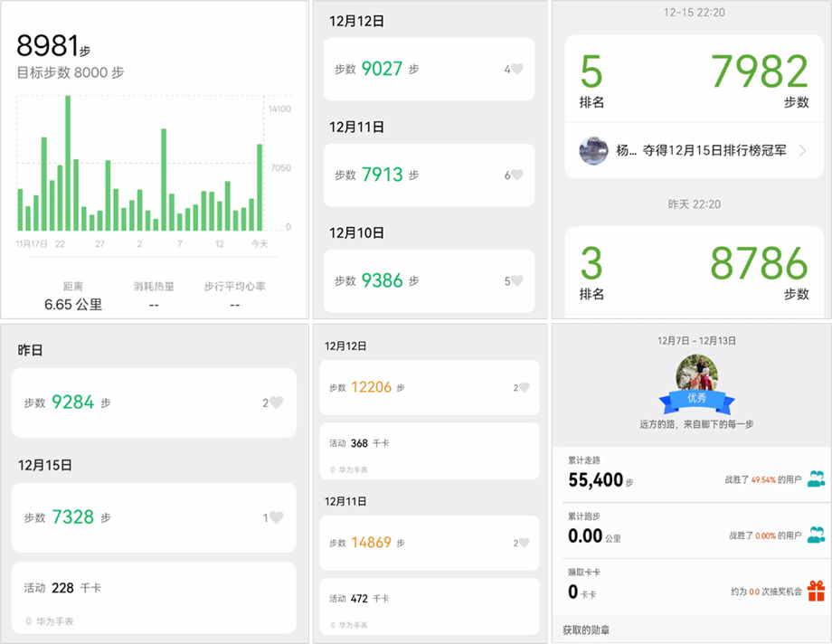The width and height of the screenshot is (832, 644).
Task: Tap the users icon in the 累计跑步 row
Action: 816,535
